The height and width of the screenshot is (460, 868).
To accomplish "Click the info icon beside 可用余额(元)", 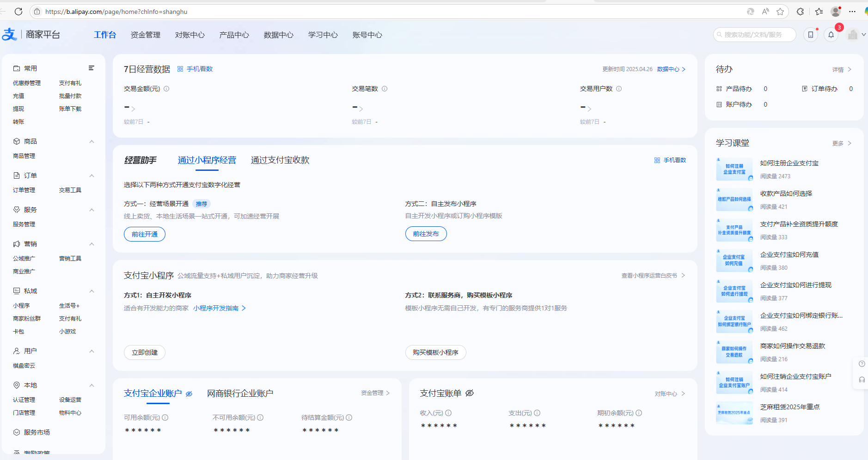I will pyautogui.click(x=165, y=418).
